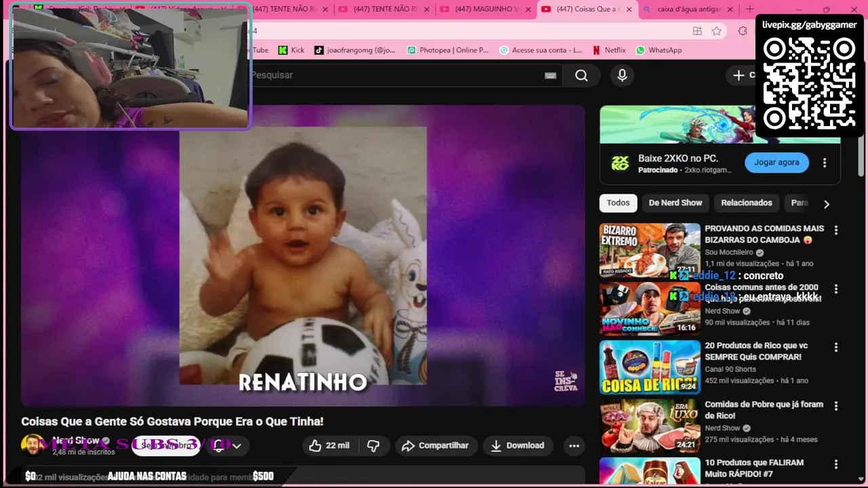Bookmark this page with the star icon
The image size is (868, 488).
(x=717, y=31)
